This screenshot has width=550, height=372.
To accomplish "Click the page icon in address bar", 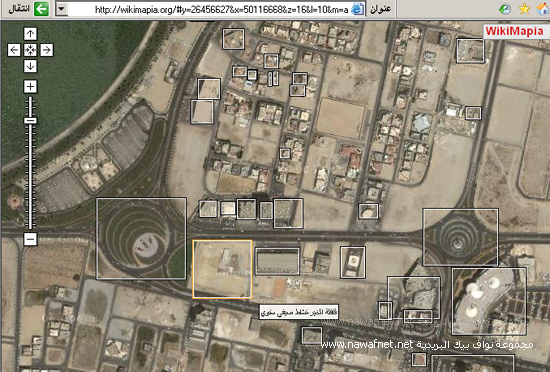I will point(357,9).
